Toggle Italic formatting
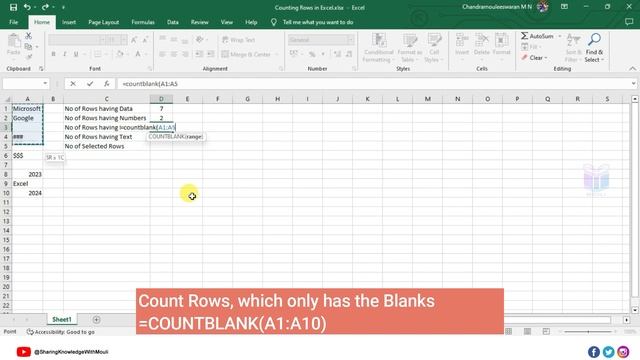640x360 pixels. (x=64, y=54)
